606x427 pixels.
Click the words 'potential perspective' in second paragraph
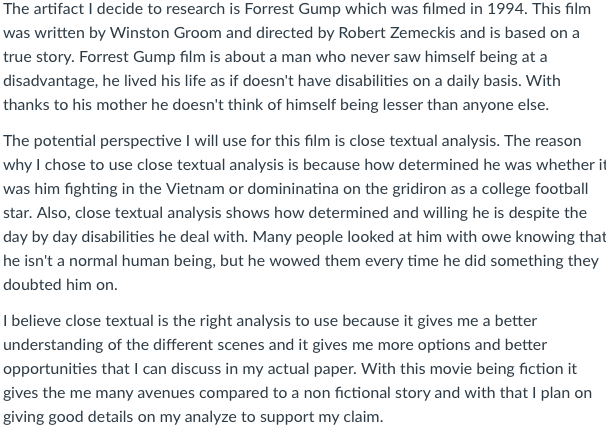(107, 141)
